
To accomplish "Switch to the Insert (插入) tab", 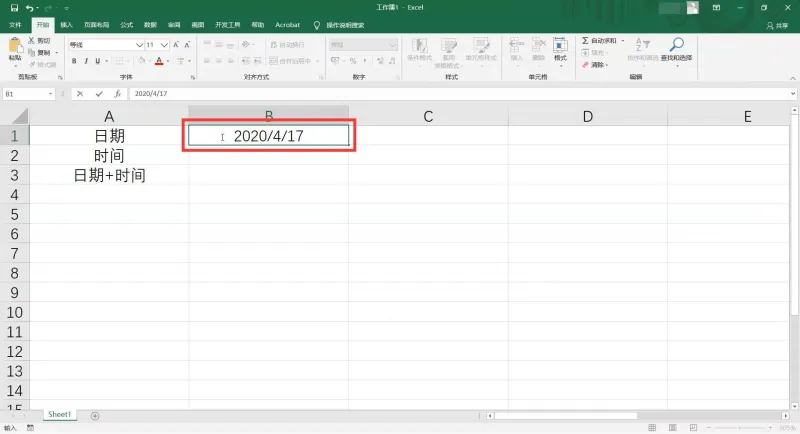I will [x=66, y=25].
